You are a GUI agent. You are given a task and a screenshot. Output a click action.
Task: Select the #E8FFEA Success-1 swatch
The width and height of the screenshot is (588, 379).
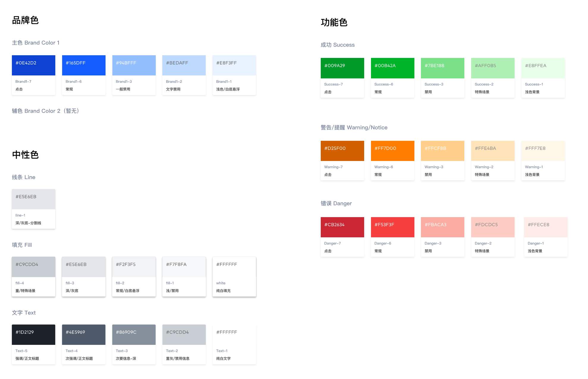(543, 68)
